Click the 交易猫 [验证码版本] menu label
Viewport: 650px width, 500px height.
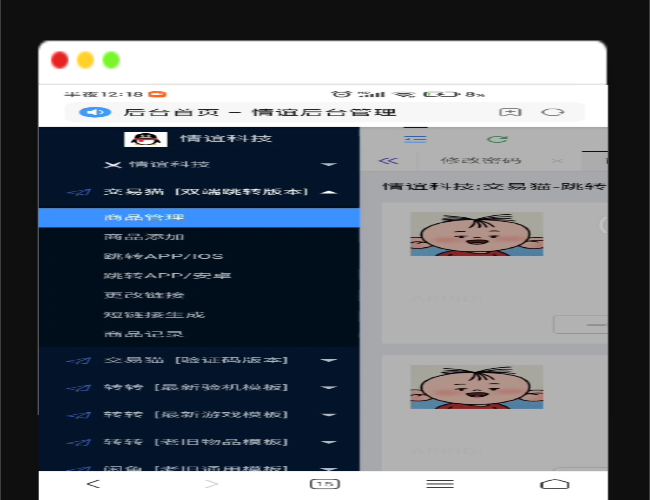point(196,360)
